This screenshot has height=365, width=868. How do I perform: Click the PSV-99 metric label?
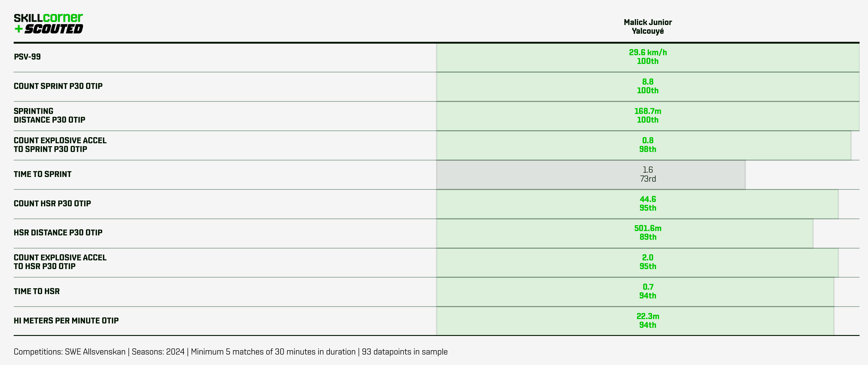(x=27, y=57)
